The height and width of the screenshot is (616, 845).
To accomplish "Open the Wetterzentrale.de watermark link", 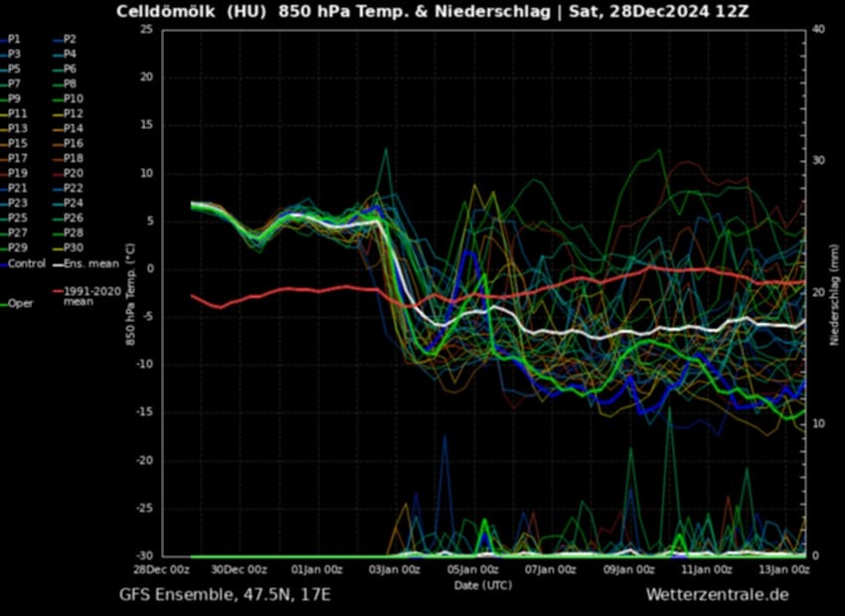I will click(717, 594).
